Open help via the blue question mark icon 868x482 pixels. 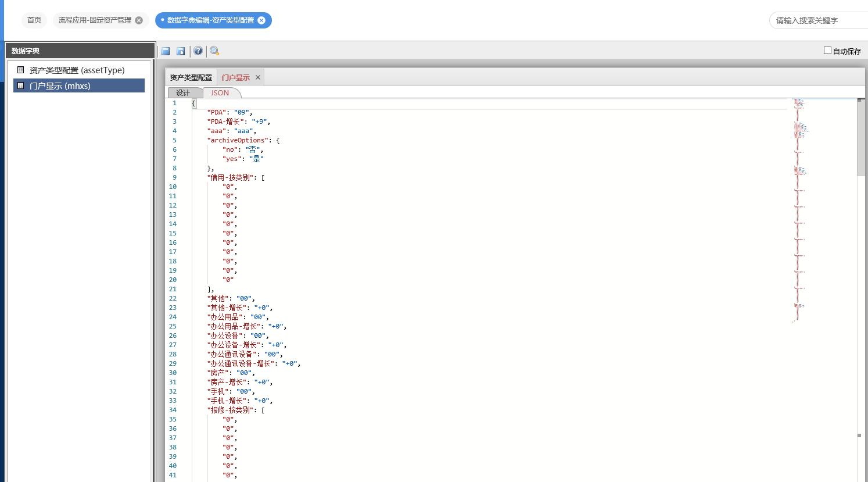click(198, 51)
